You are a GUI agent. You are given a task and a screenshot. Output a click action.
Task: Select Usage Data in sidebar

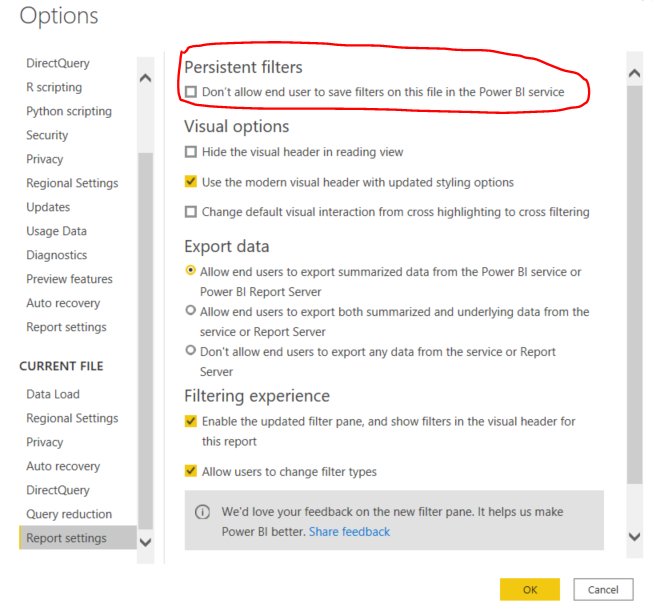point(57,231)
